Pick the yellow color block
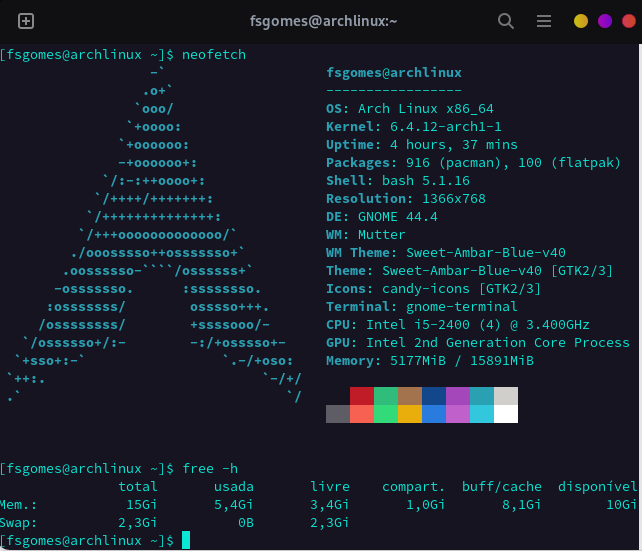The image size is (642, 551). tap(410, 414)
